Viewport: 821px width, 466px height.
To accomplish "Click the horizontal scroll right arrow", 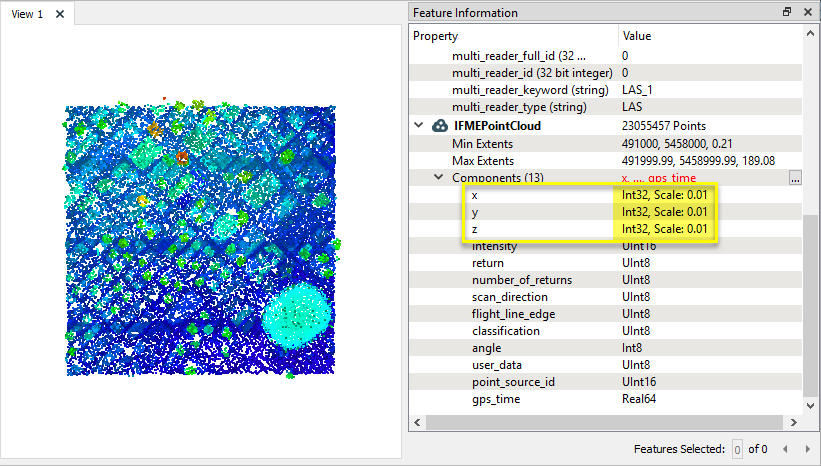I will coord(793,422).
